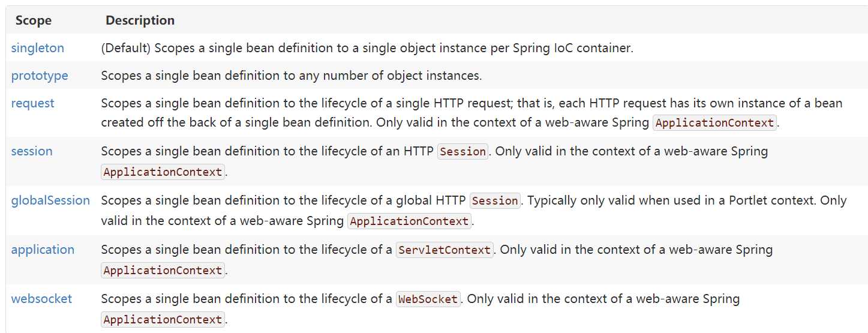This screenshot has height=333, width=868.
Task: Click the singleton description text starting with (Default)
Action: pyautogui.click(x=367, y=48)
